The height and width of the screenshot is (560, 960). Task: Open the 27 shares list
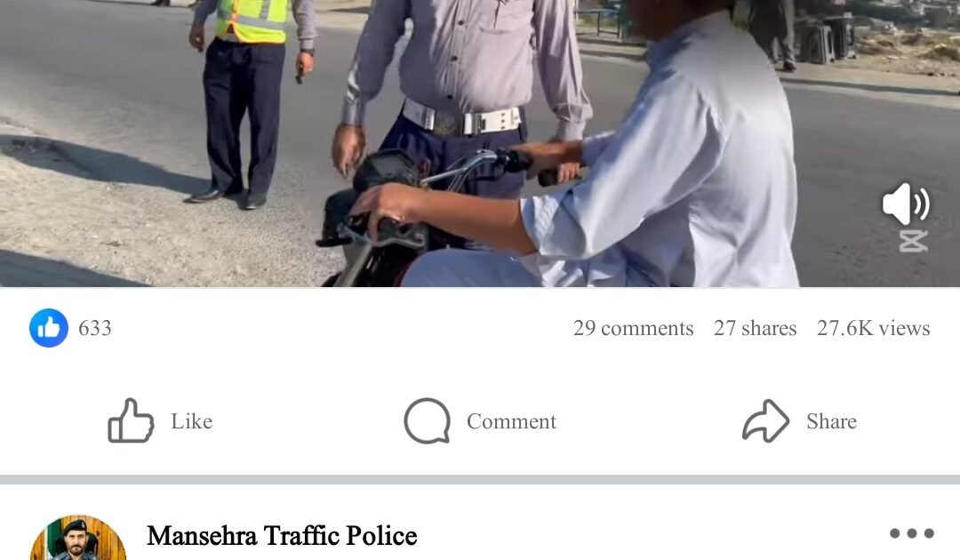pos(755,328)
